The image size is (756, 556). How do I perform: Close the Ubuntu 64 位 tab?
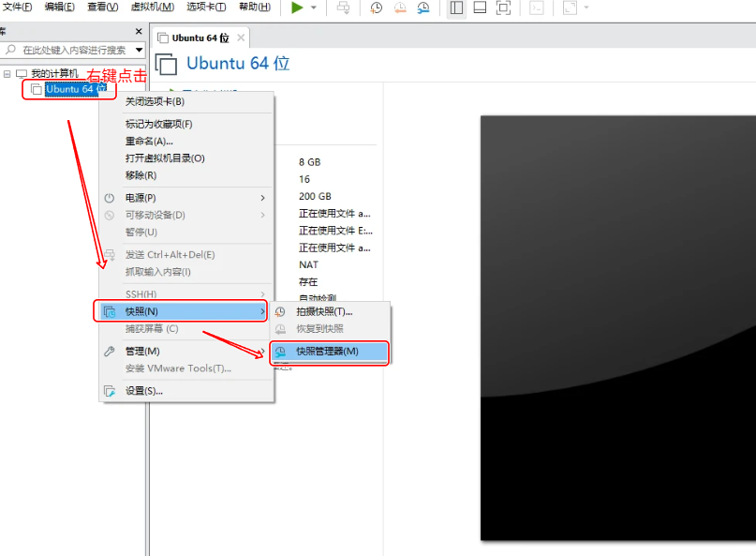241,38
